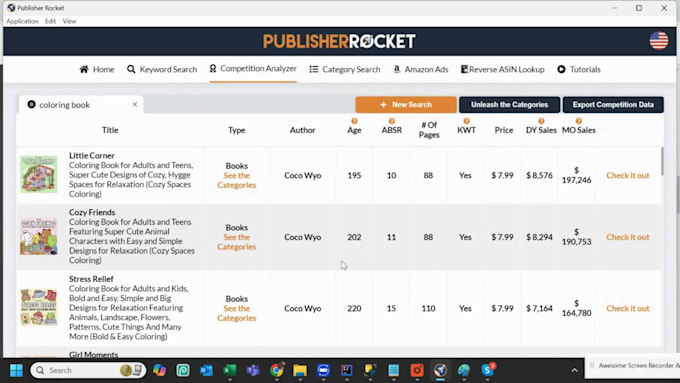The height and width of the screenshot is (383, 680).
Task: Click Check it out for Cozy Friends
Action: click(628, 237)
